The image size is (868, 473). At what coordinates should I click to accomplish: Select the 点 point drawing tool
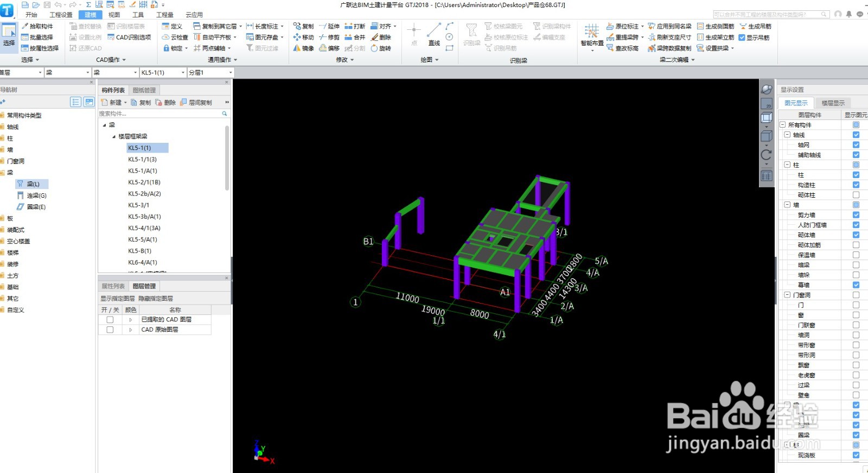click(x=414, y=35)
